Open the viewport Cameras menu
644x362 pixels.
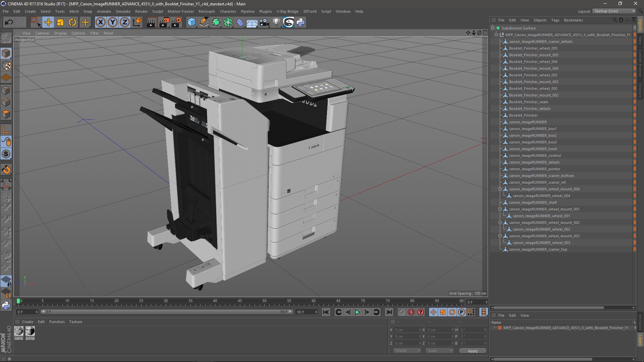coord(42,33)
